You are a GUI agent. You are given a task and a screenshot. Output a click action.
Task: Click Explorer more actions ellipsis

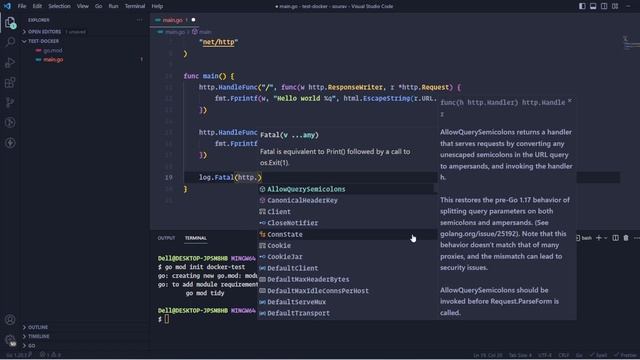140,20
